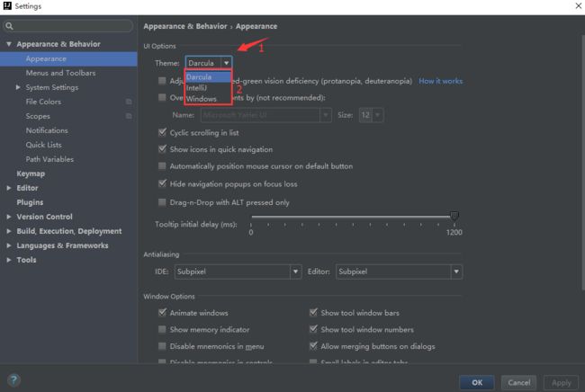
Task: Expand Build, Execution, Deployment node
Action: pos(9,231)
